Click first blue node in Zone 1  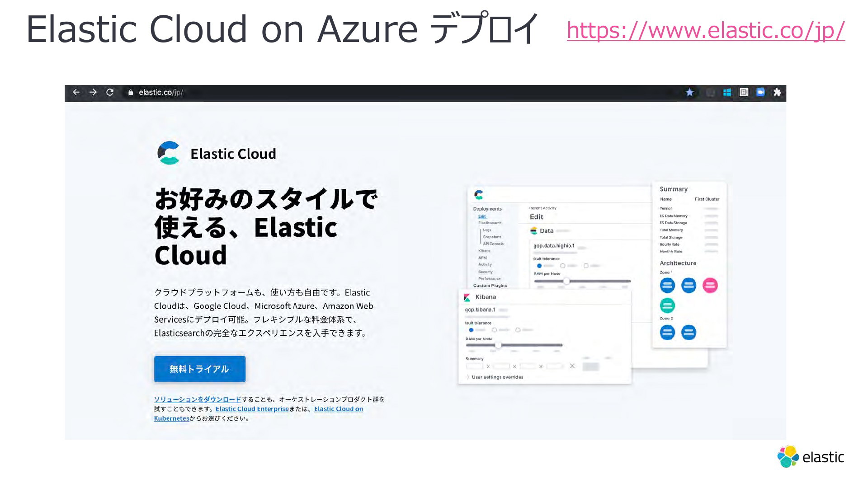click(667, 285)
